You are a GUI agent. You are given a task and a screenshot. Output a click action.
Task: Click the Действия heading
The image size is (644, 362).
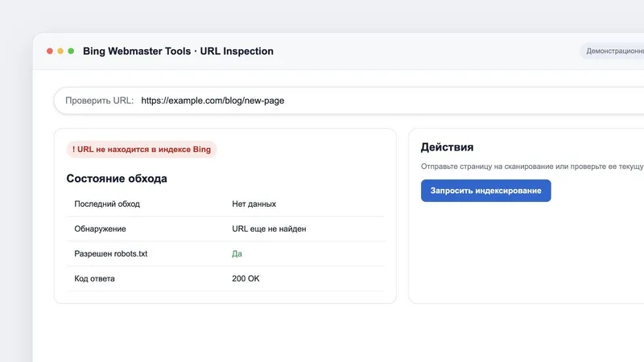point(447,147)
